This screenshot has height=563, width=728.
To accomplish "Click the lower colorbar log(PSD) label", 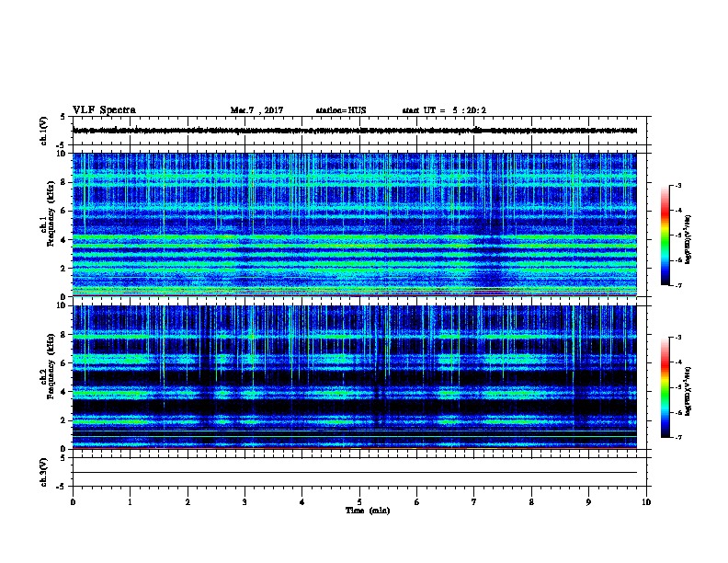I will click(688, 392).
